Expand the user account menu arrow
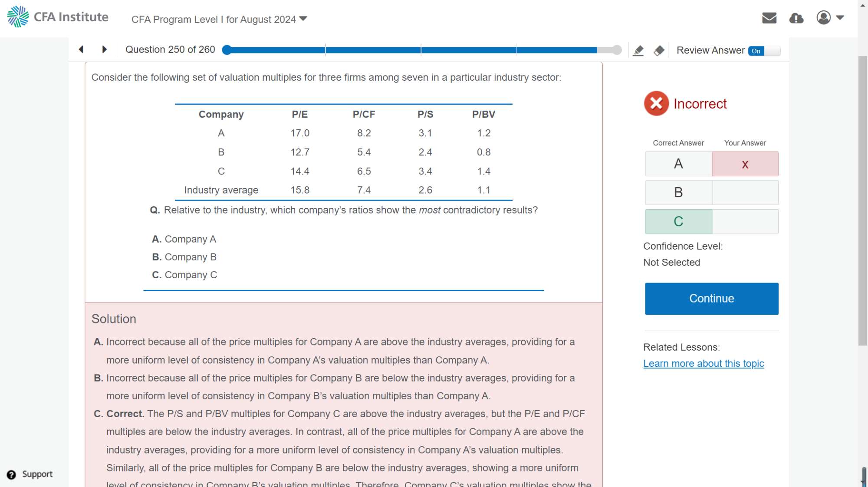This screenshot has height=487, width=868. 840,18
